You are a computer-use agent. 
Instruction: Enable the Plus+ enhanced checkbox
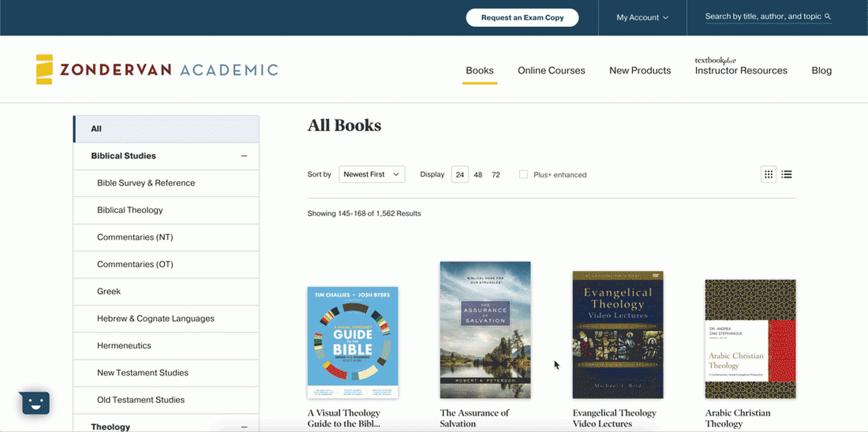pos(523,174)
